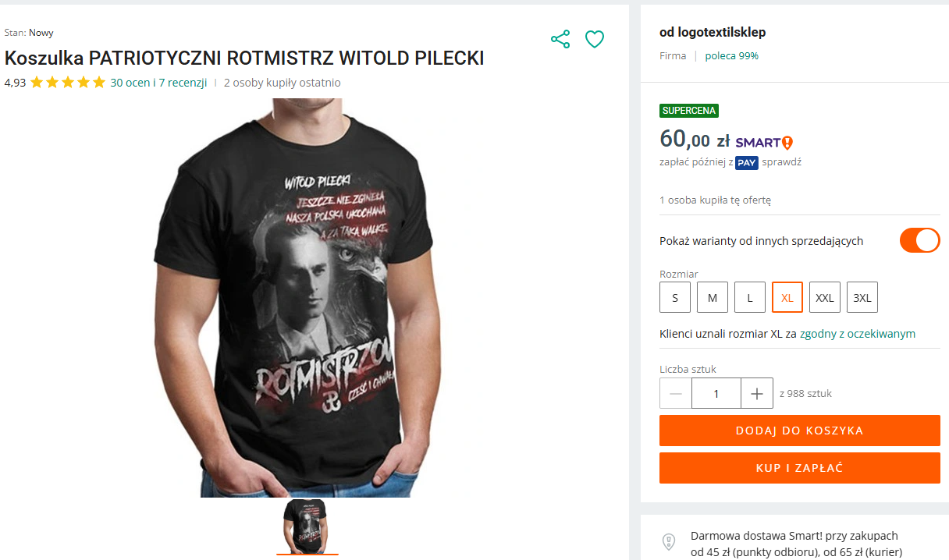Choose size XXL
Screen dimensions: 949x560
(825, 297)
